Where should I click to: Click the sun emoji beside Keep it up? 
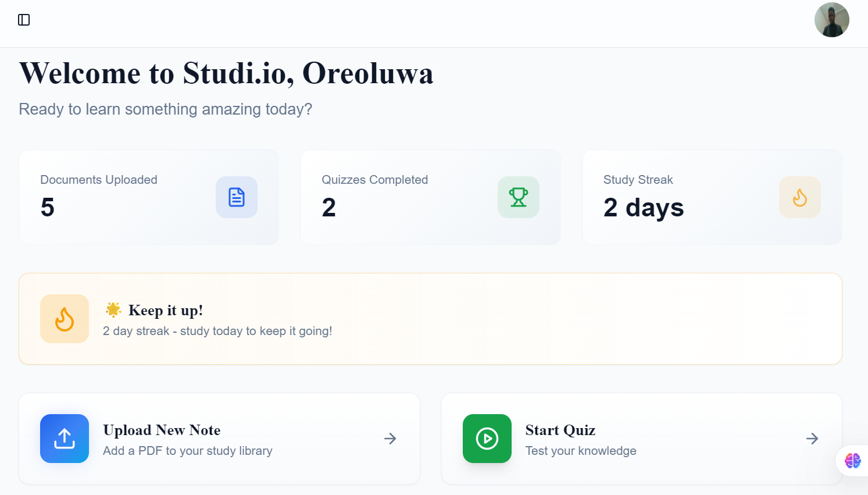click(x=113, y=310)
